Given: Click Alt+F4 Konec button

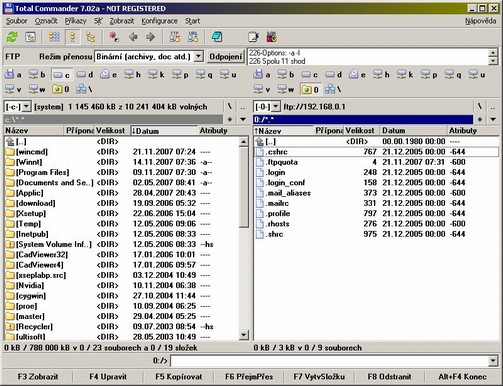Looking at the screenshot, I should pos(462,377).
